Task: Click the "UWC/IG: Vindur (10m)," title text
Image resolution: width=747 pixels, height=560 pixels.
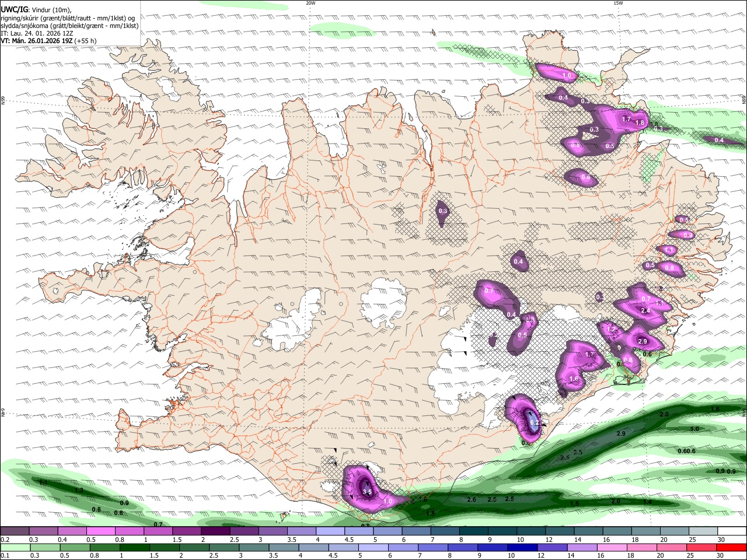Action: [36, 9]
